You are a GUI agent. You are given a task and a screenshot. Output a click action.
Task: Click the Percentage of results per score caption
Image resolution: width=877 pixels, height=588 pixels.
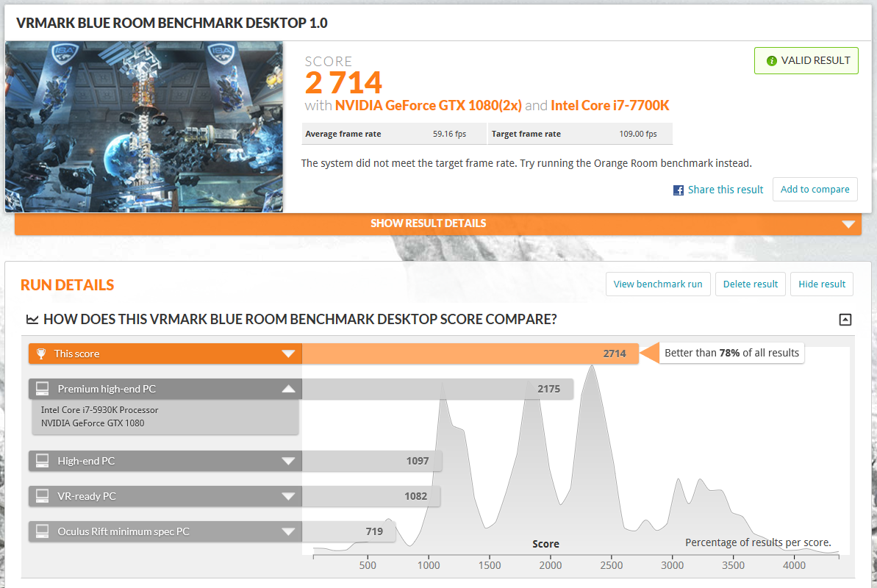(758, 542)
